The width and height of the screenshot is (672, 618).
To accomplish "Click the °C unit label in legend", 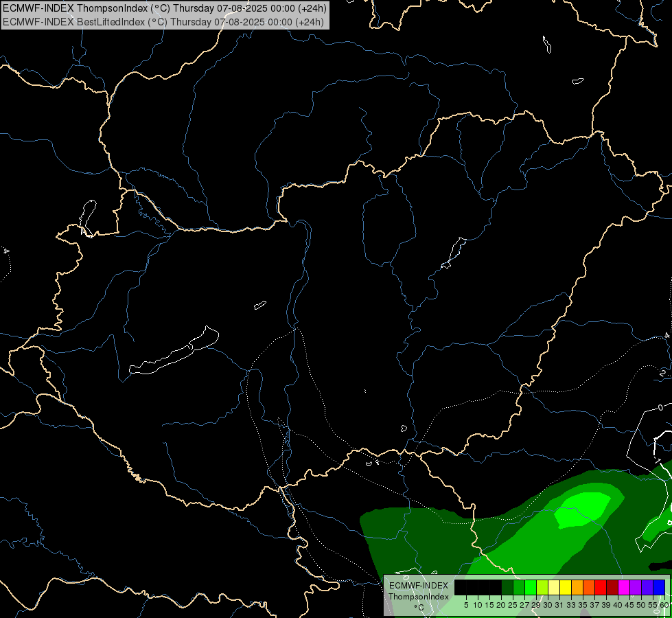I will (419, 607).
